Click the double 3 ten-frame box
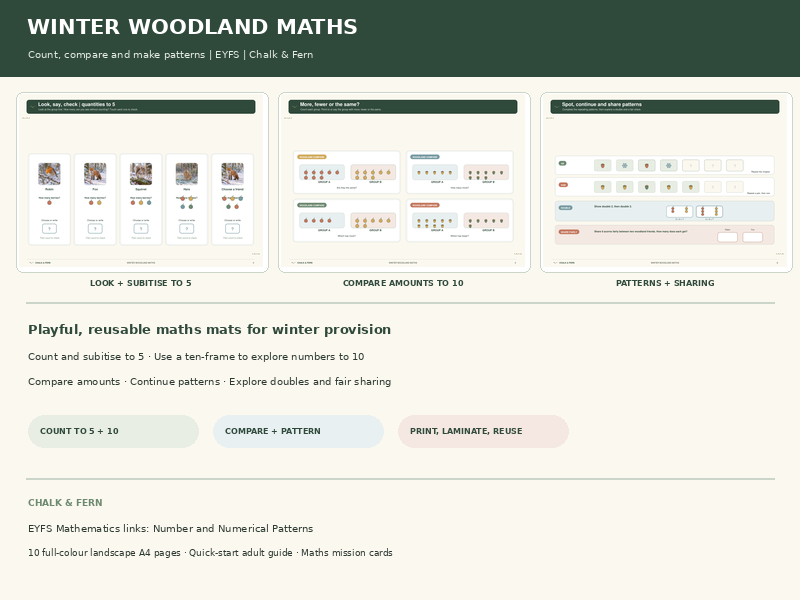Screen dimensions: 800x600 pos(709,211)
